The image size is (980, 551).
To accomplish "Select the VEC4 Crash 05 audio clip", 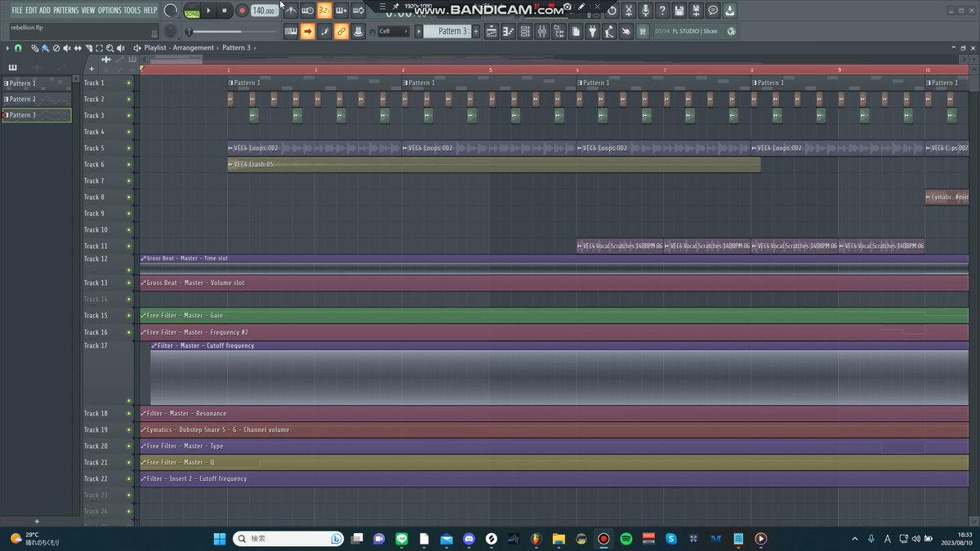I will pyautogui.click(x=494, y=164).
